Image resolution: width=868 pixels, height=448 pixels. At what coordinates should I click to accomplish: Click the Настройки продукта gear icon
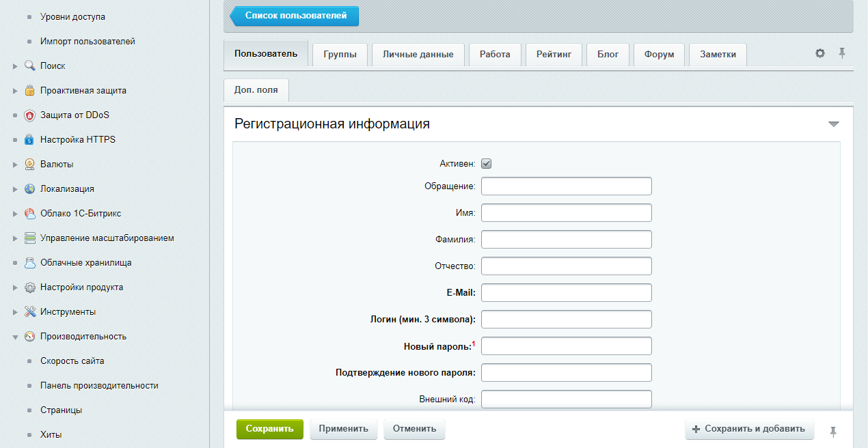tap(29, 287)
